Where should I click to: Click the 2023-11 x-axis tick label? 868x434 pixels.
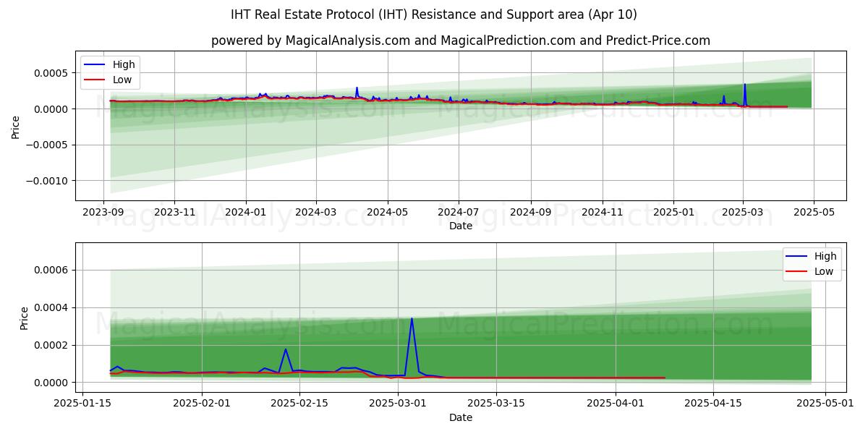[174, 212]
